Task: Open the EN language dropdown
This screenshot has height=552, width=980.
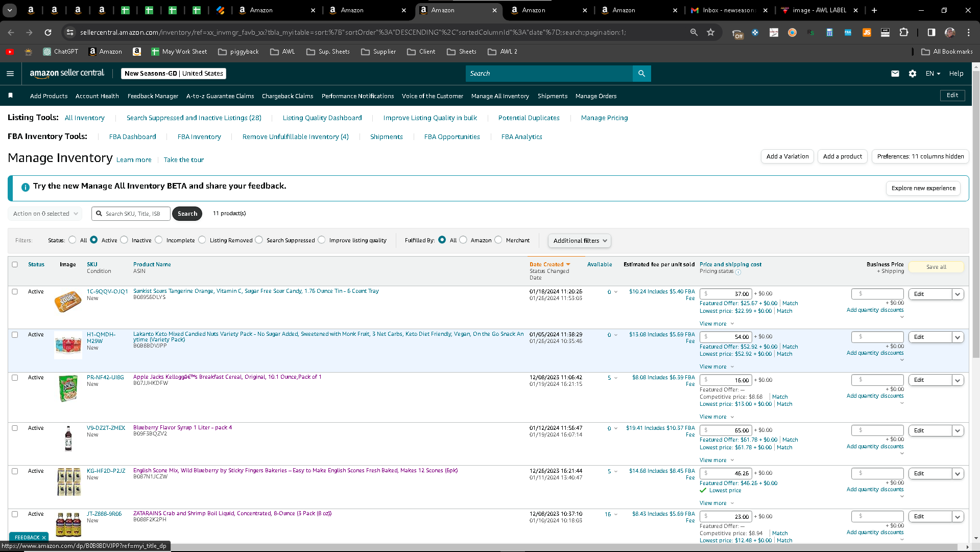Action: click(933, 74)
